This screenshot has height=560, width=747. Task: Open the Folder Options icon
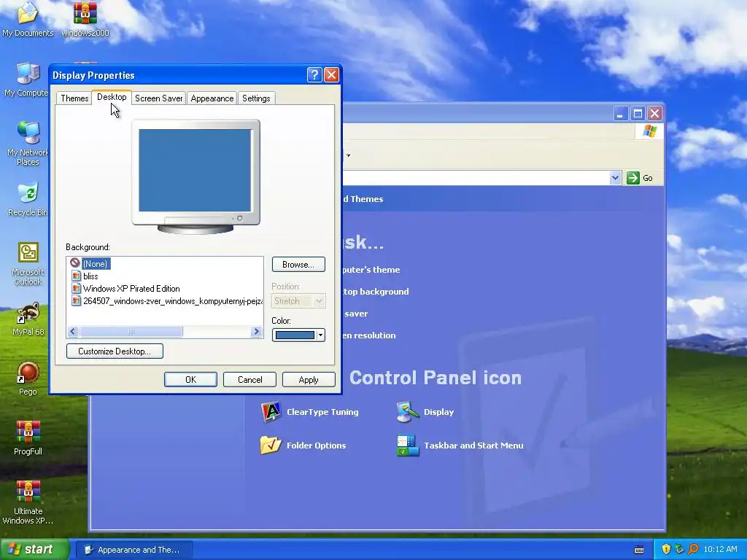[x=303, y=446]
